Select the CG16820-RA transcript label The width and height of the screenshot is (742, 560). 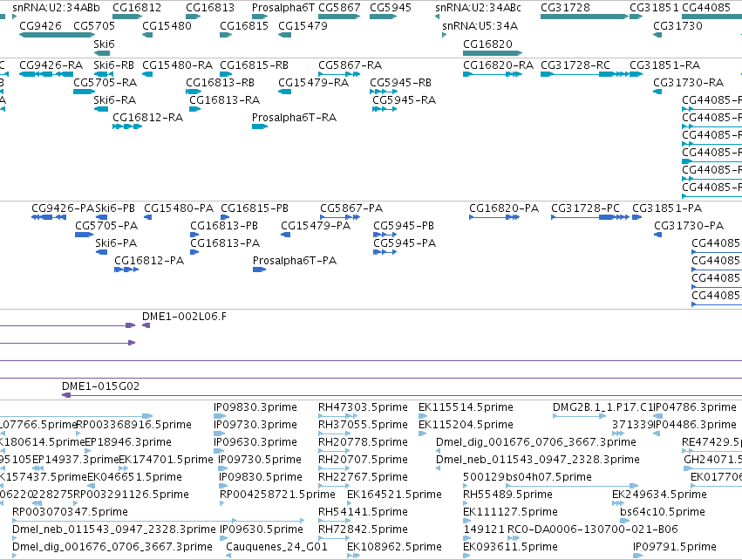tap(498, 65)
